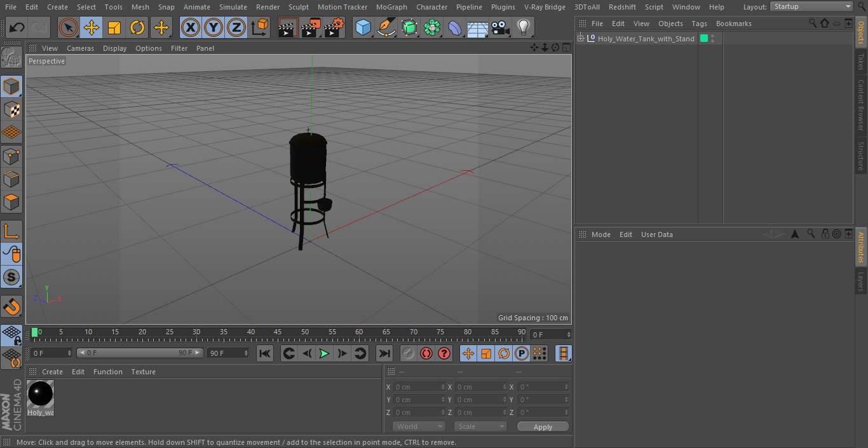Add a Camera object

click(501, 27)
